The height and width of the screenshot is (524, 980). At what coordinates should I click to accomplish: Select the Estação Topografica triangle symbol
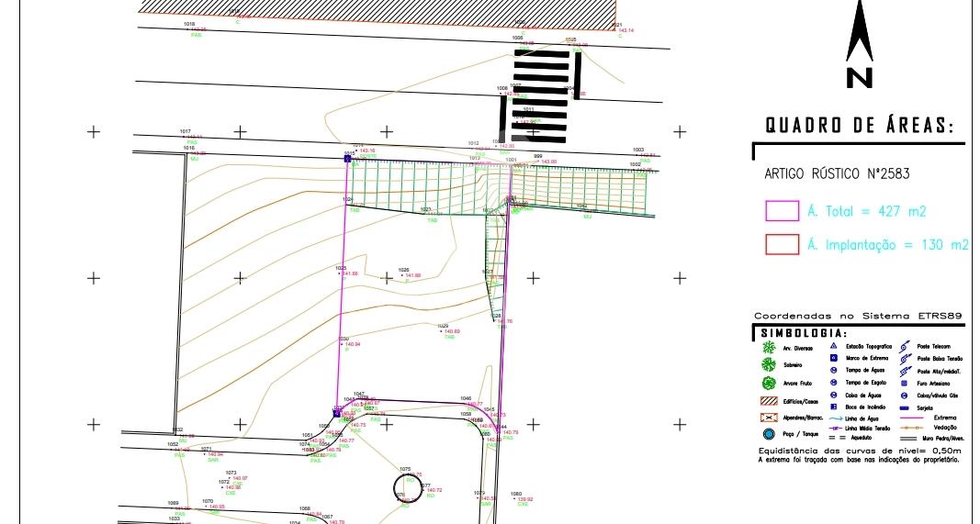click(x=834, y=346)
